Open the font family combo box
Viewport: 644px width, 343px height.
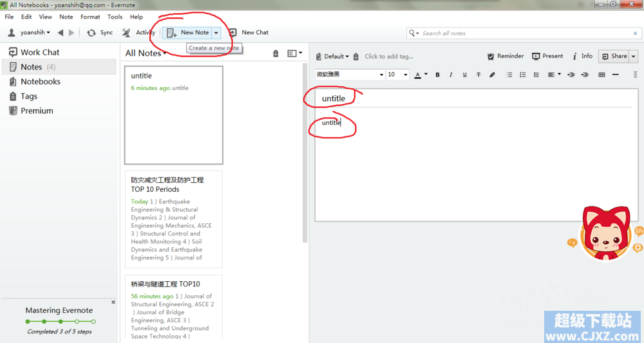[x=350, y=74]
